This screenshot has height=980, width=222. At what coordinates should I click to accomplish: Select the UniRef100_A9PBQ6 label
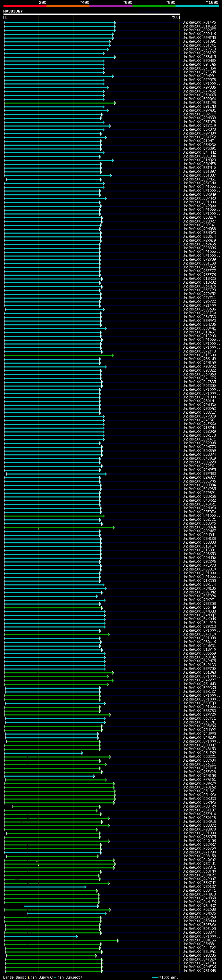(x=199, y=88)
